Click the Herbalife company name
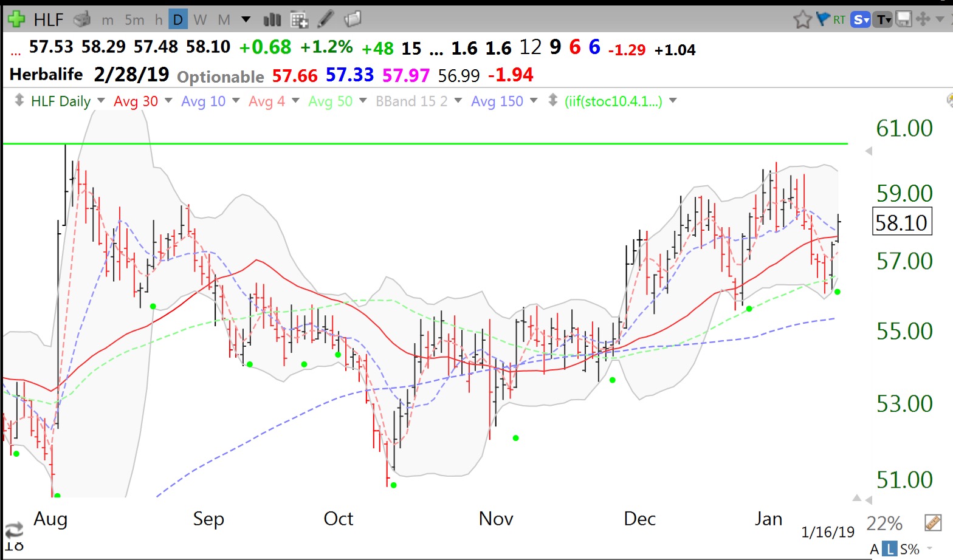The width and height of the screenshot is (953, 560). (46, 75)
